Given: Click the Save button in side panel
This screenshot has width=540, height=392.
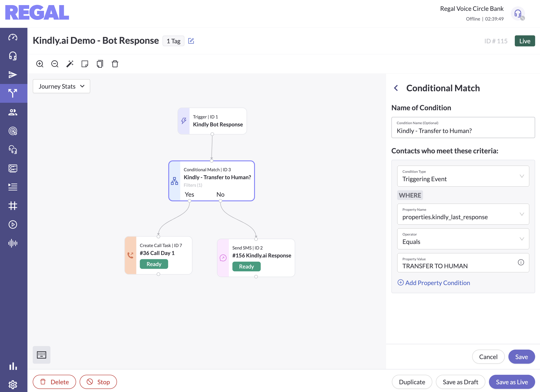Looking at the screenshot, I should (x=521, y=357).
